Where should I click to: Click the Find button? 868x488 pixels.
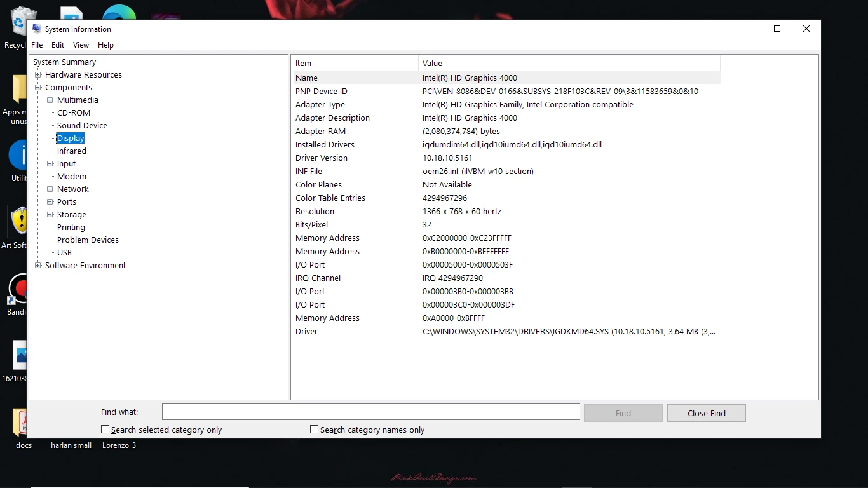pyautogui.click(x=623, y=413)
